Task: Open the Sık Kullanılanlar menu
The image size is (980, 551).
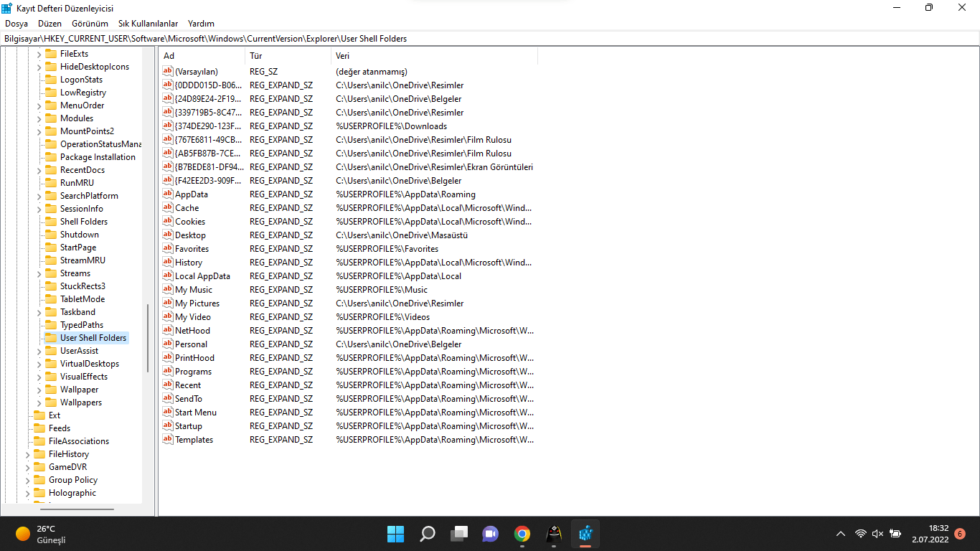Action: pos(148,24)
